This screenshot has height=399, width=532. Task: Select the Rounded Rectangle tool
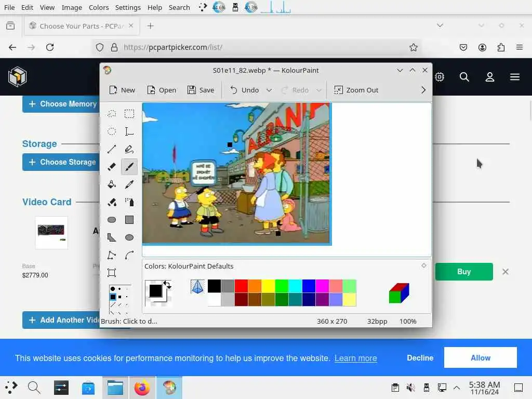click(112, 220)
